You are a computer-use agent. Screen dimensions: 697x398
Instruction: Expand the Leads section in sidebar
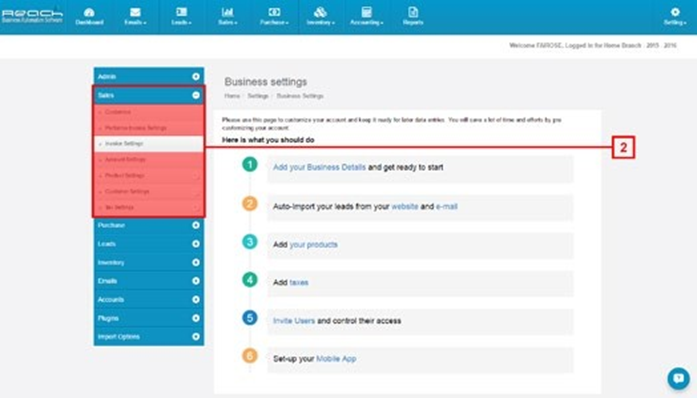click(x=149, y=244)
